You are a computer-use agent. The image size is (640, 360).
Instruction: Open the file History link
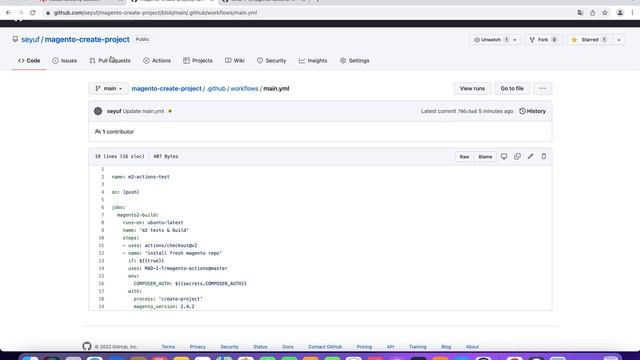(x=532, y=111)
